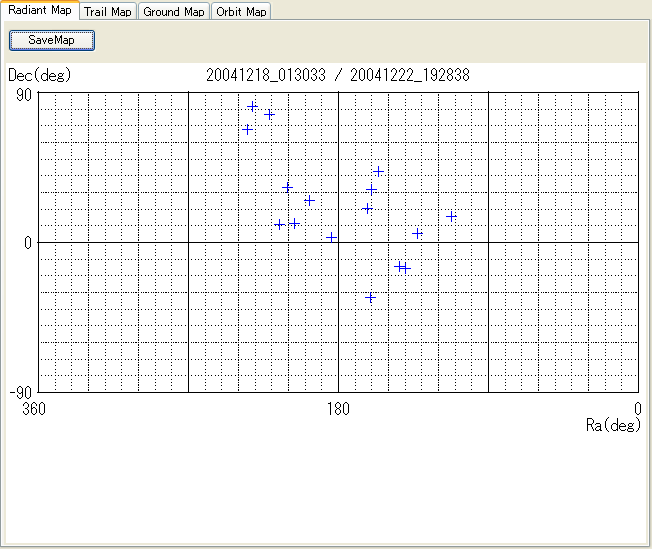
Task: Select the lowest blue cross on plot
Action: tap(370, 297)
